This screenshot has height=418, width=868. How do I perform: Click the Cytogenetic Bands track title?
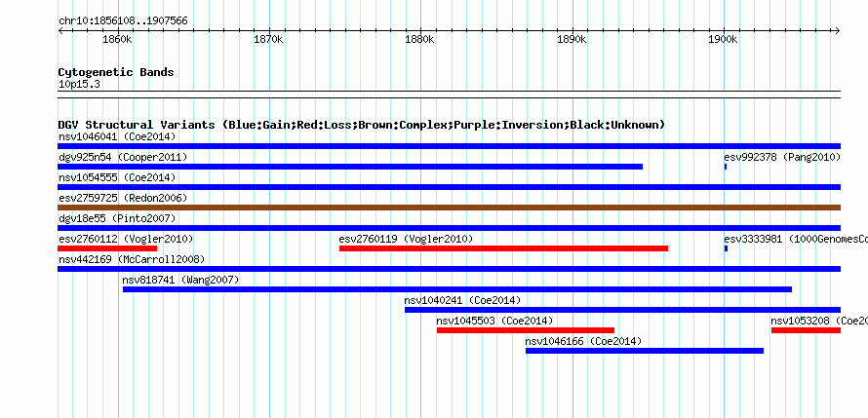click(x=116, y=72)
